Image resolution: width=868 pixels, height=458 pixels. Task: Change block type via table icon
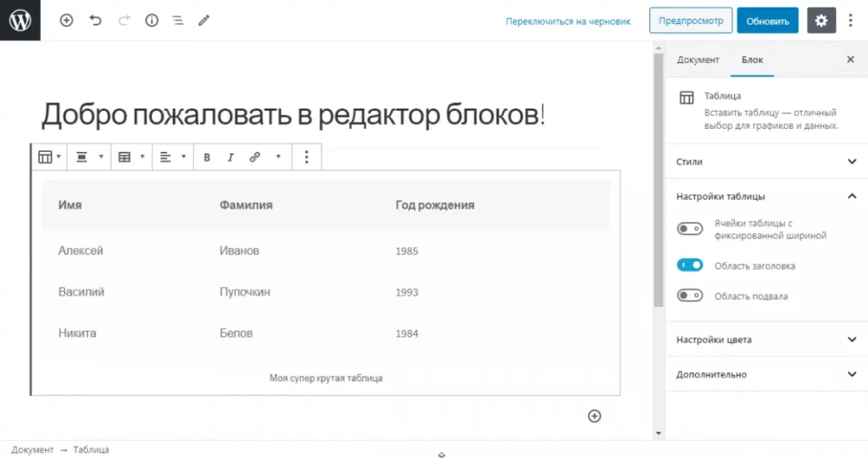coord(49,157)
